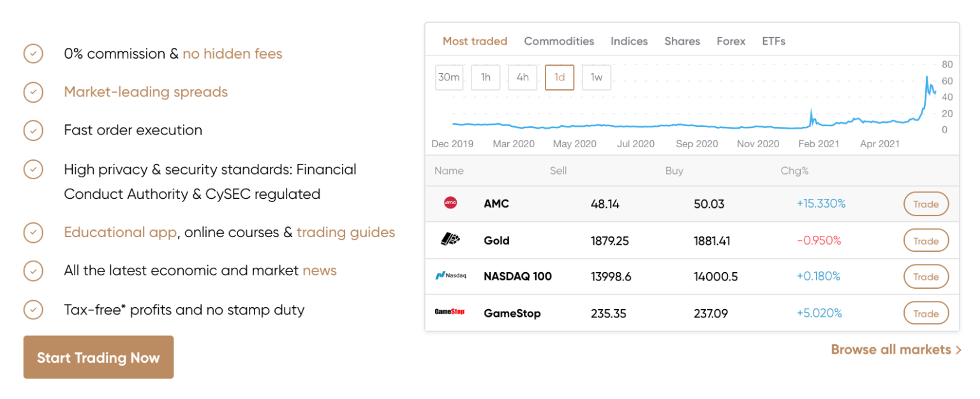Click the Gold bars icon
Screen dimensions: 980x399
(450, 240)
